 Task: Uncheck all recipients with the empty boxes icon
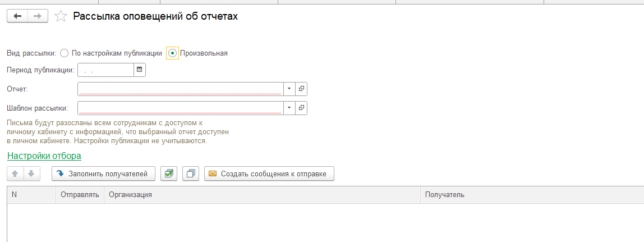tap(191, 174)
